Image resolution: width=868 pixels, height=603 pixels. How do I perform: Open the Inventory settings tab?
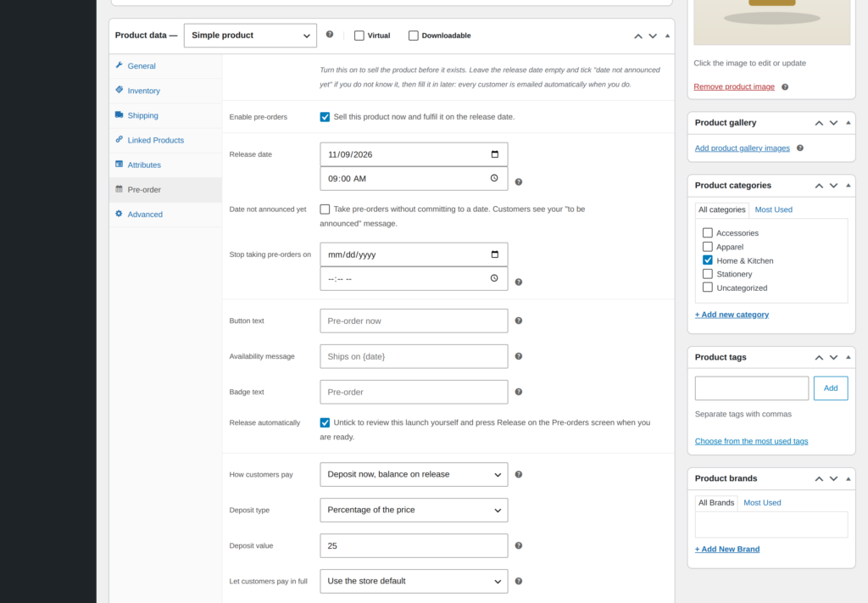165,90
